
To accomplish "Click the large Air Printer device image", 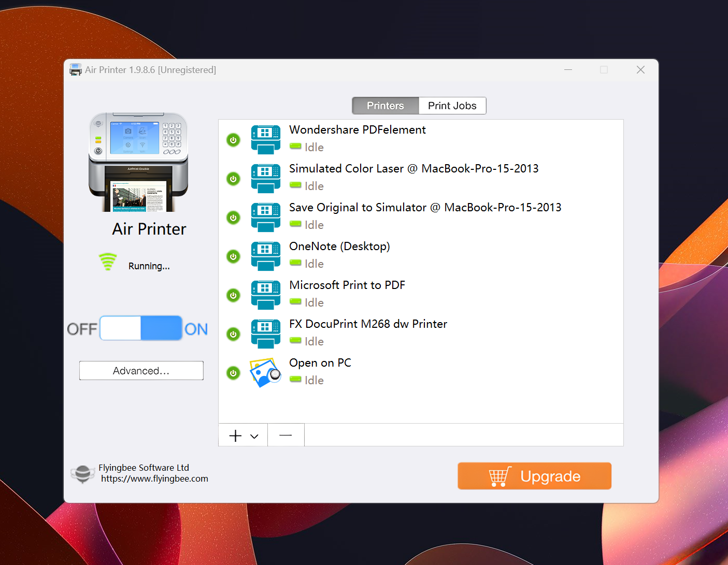I will coord(138,162).
